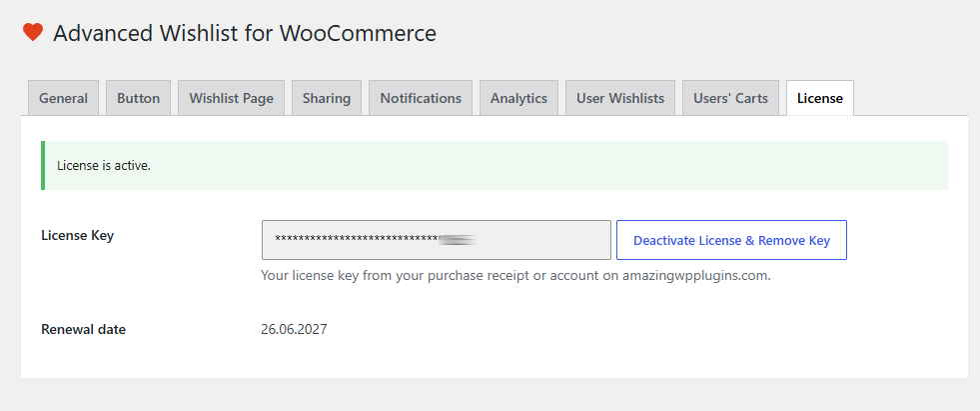Open the General tab
Image resolution: width=980 pixels, height=411 pixels.
(x=63, y=98)
